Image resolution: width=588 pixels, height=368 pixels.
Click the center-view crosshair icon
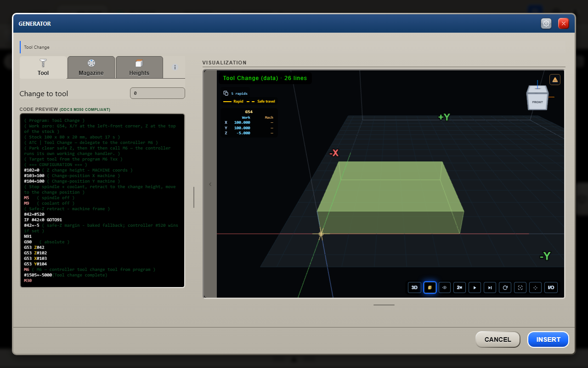click(535, 287)
